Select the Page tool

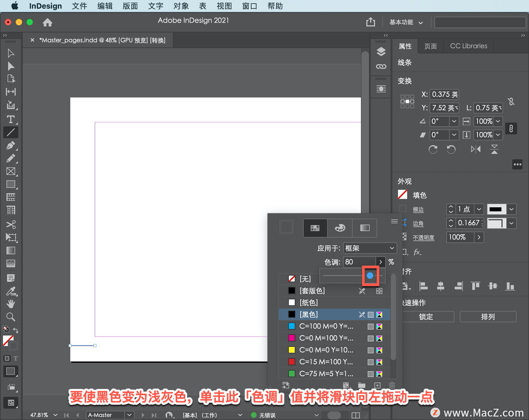(x=11, y=79)
